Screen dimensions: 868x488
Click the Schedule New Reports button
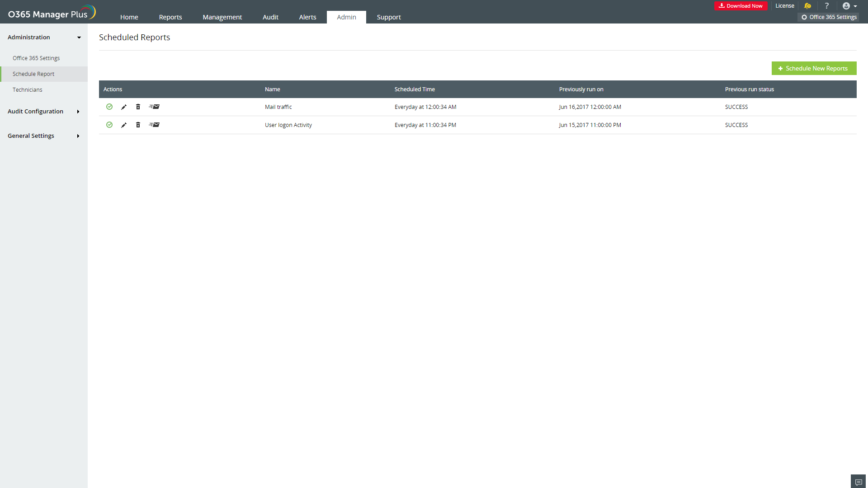814,68
